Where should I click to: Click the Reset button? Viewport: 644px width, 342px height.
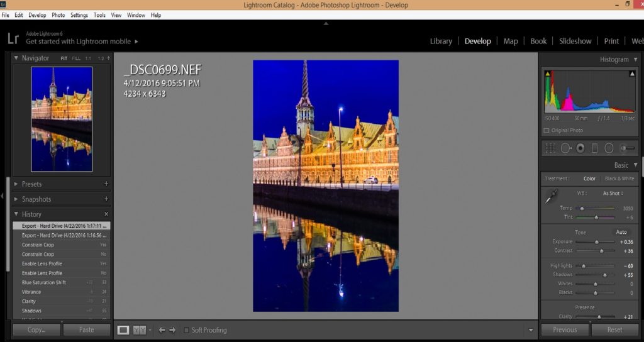tap(614, 329)
